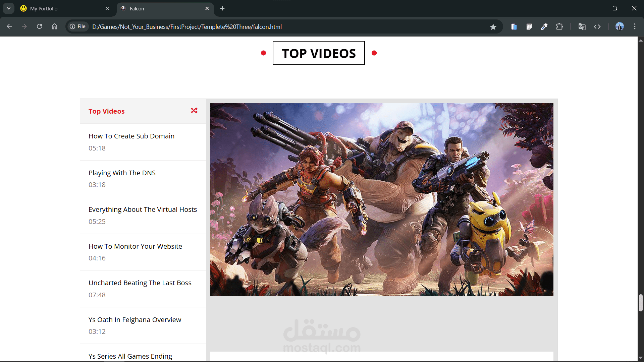The height and width of the screenshot is (362, 644).
Task: Activate the color picker eyedropper extension
Action: click(544, 26)
